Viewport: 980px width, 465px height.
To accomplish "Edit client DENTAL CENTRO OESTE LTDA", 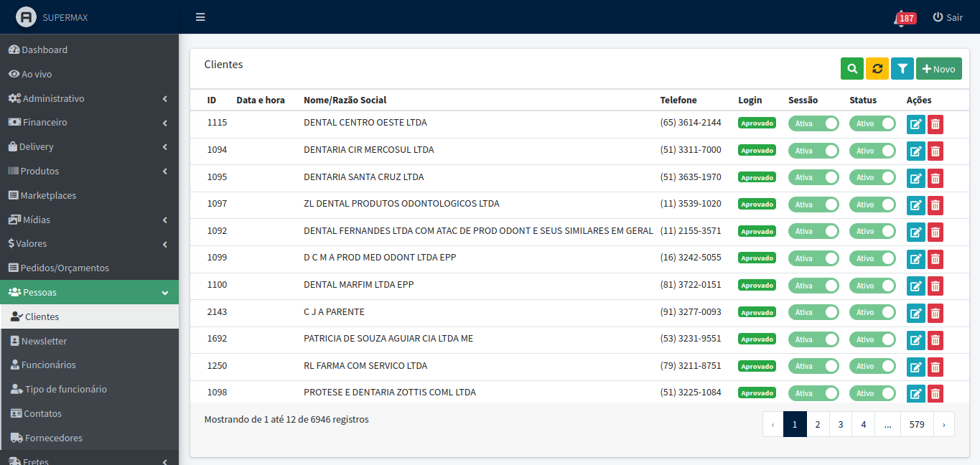I will coord(916,123).
